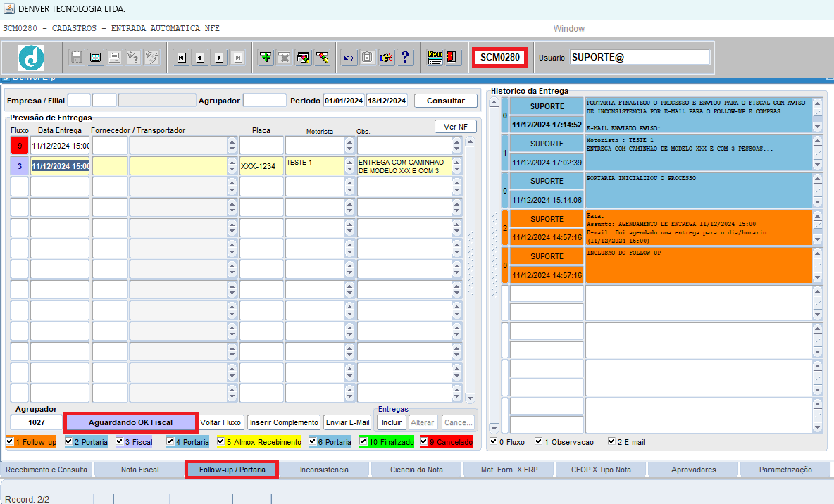The image size is (834, 504).
Task: Click the Aguardando OK Fiscal status button
Action: [x=131, y=422]
